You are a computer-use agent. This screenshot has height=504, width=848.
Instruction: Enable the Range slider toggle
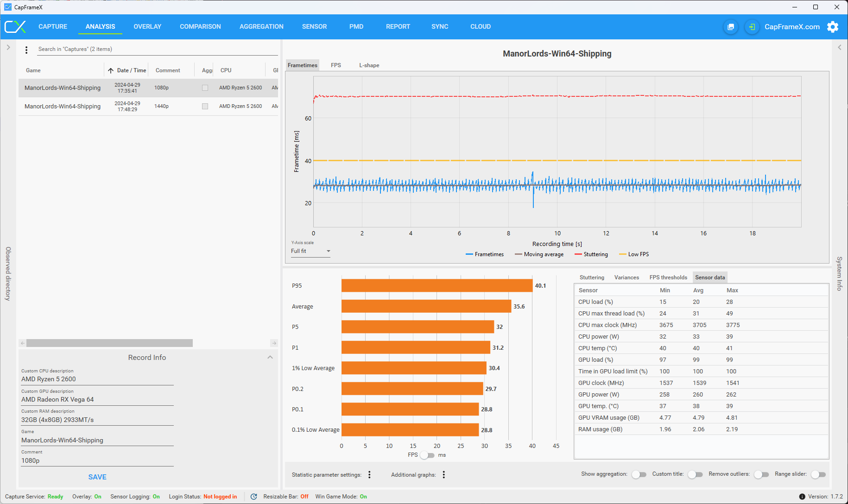[818, 474]
